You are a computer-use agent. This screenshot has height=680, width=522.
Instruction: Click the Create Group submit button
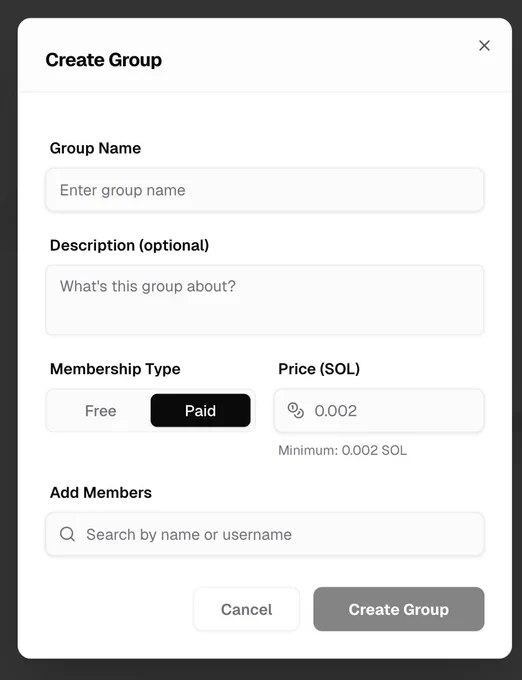[x=398, y=609]
